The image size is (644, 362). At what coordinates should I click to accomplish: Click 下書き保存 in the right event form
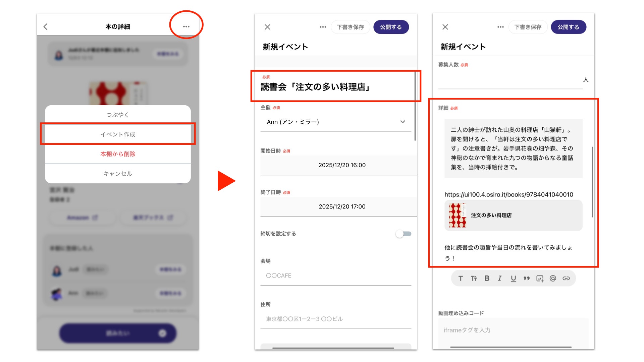tap(528, 27)
